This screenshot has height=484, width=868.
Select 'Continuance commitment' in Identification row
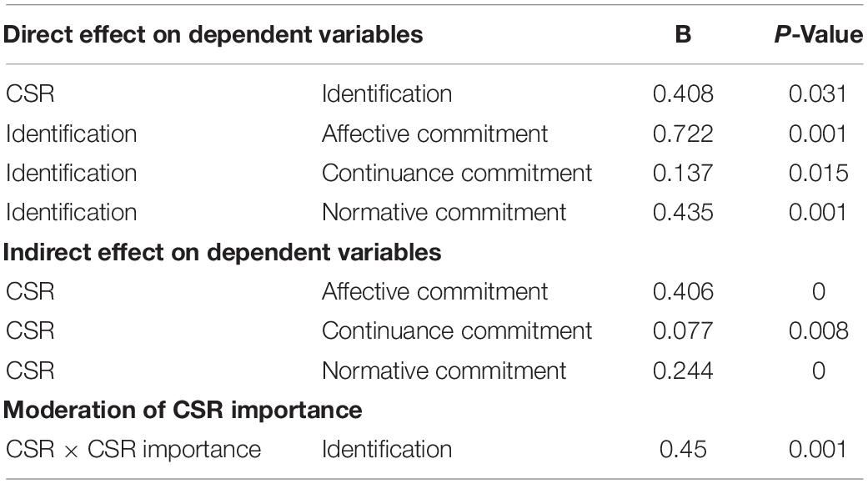click(457, 173)
